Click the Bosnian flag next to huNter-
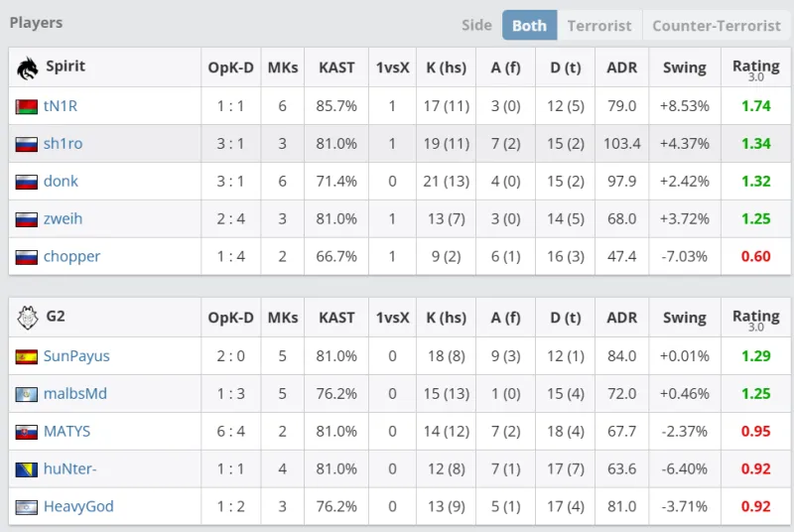Screen dimensions: 794x532 (26, 469)
